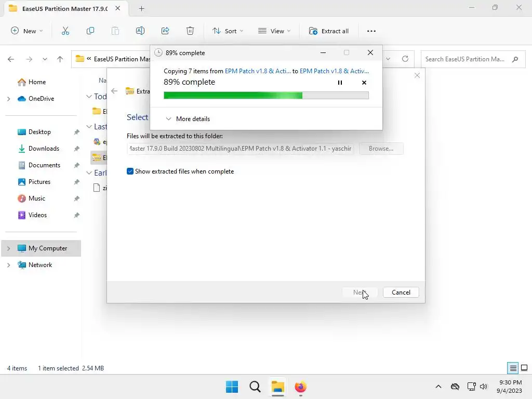Open the address bar history dropdown
Viewport: 532px width, 399px height.
tap(388, 59)
